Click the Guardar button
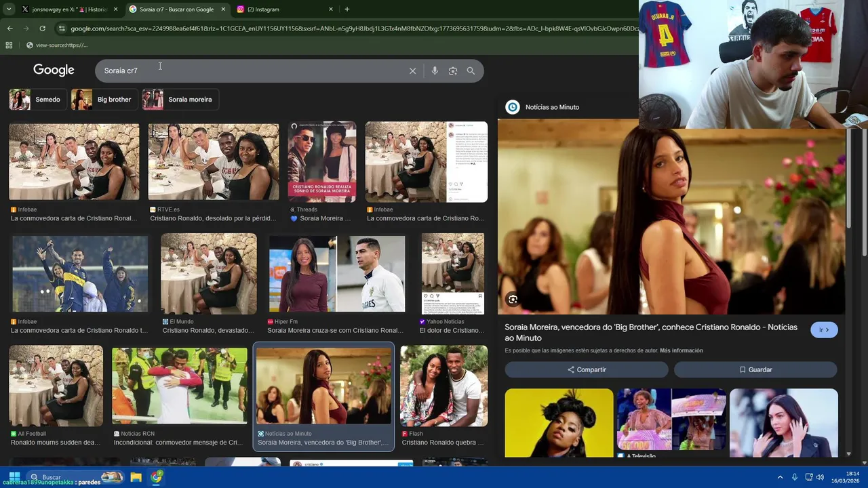The image size is (868, 488). [x=755, y=369]
